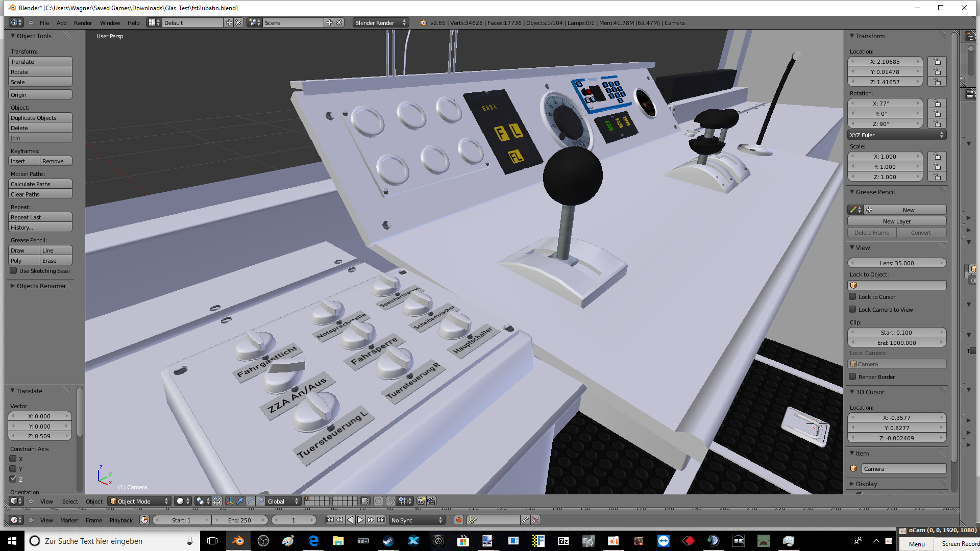Toggle the 3D manipulator widget icon

(x=230, y=501)
